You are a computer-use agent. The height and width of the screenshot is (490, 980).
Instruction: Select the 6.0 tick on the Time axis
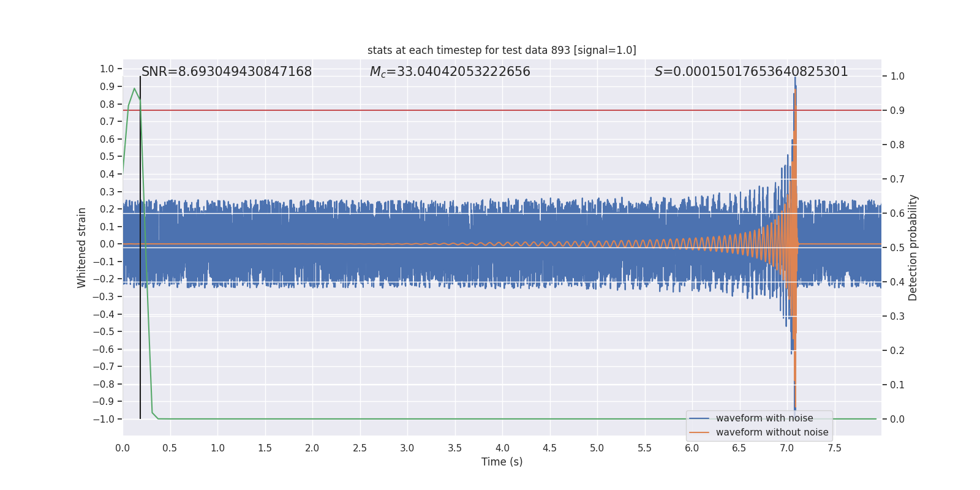tap(692, 448)
